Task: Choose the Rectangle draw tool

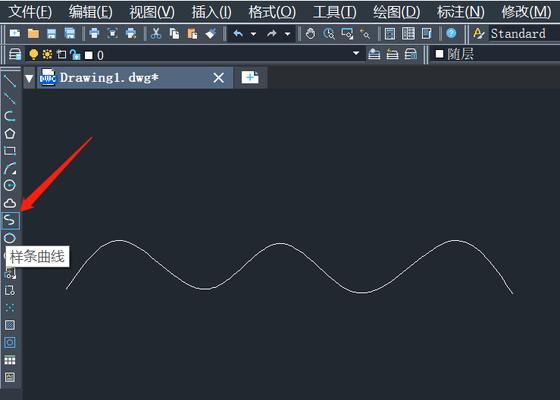Action: click(10, 151)
